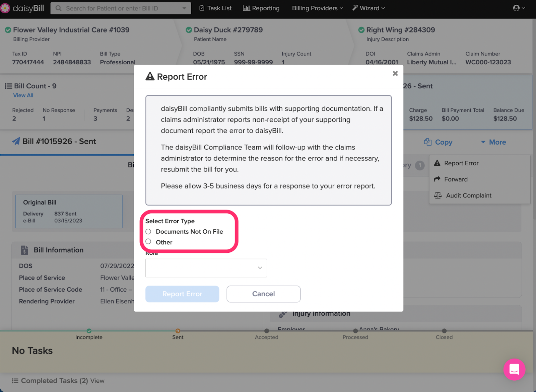Click the Payments count of 3
536x392 pixels.
95,119
